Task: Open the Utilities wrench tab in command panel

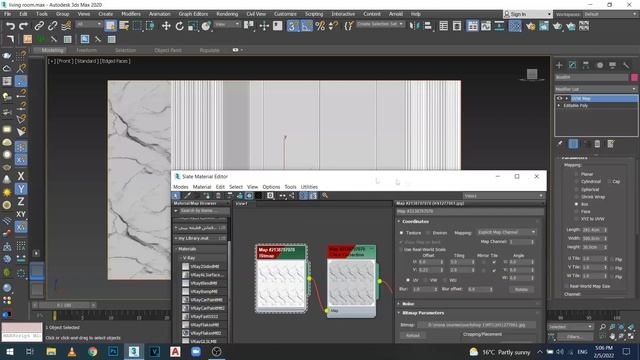Action: [x=626, y=65]
